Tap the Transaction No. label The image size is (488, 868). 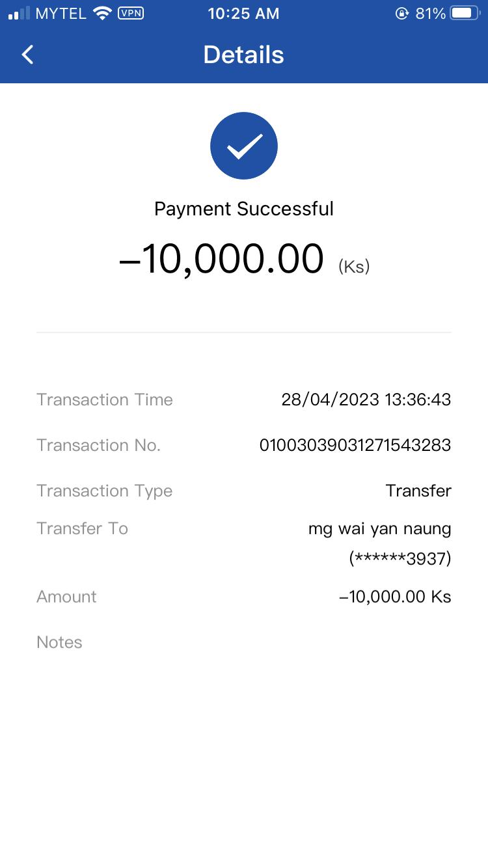tap(98, 445)
